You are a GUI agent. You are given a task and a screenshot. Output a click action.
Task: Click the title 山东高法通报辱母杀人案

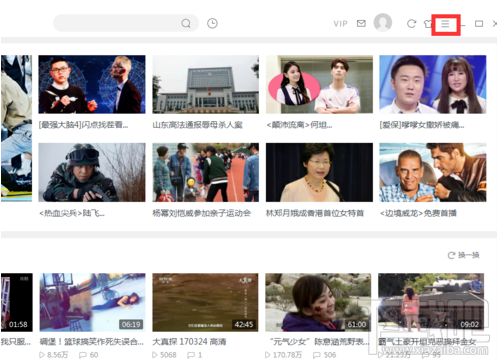click(x=197, y=125)
